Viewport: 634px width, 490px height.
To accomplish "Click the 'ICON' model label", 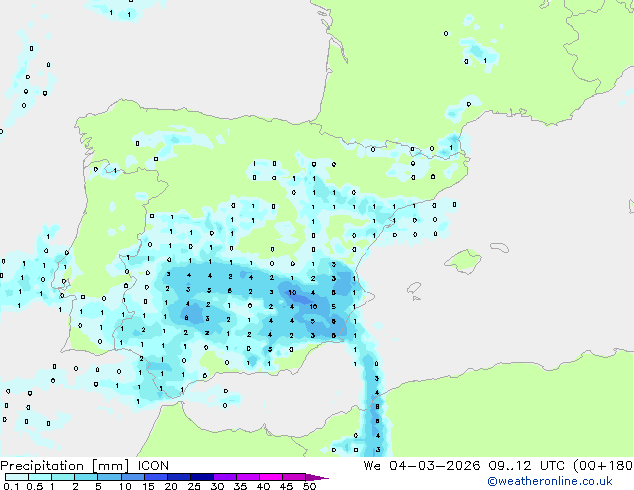I will click(153, 466).
